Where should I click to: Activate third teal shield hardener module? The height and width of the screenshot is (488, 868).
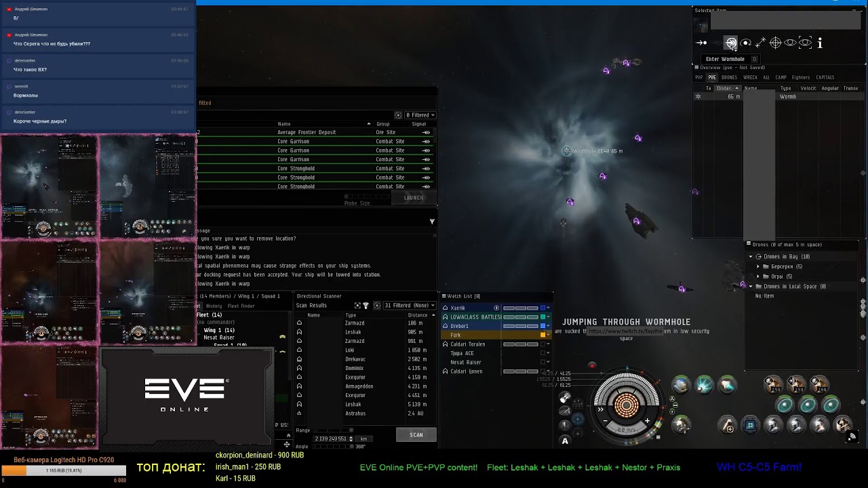(x=831, y=405)
